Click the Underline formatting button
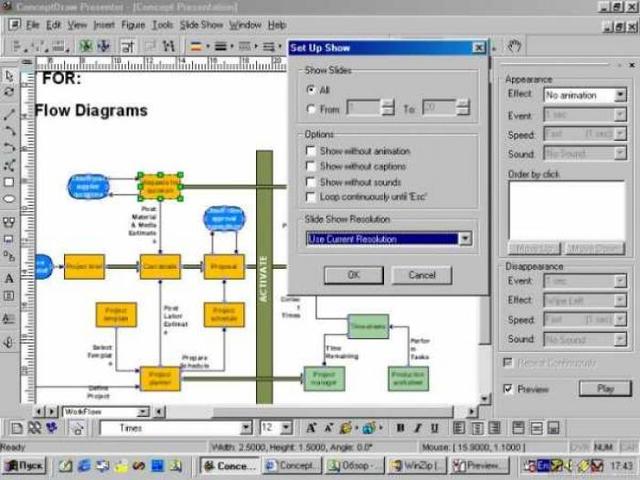This screenshot has width=640, height=480. (x=435, y=428)
